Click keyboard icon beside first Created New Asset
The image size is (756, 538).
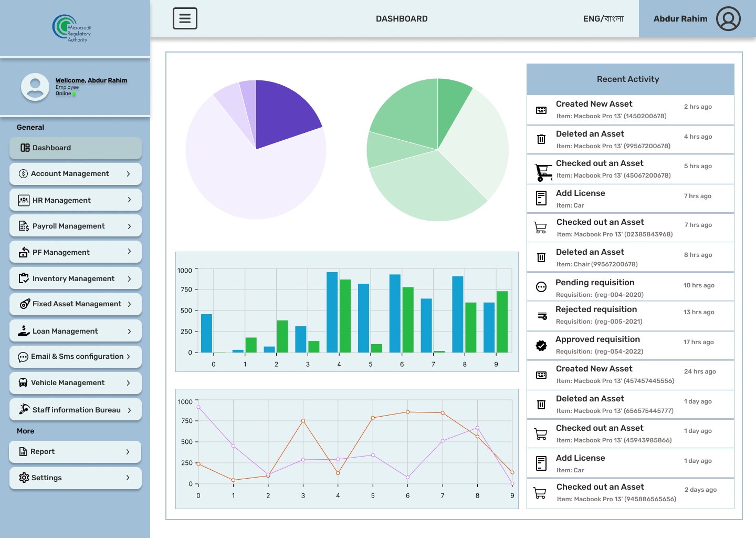[x=541, y=110]
